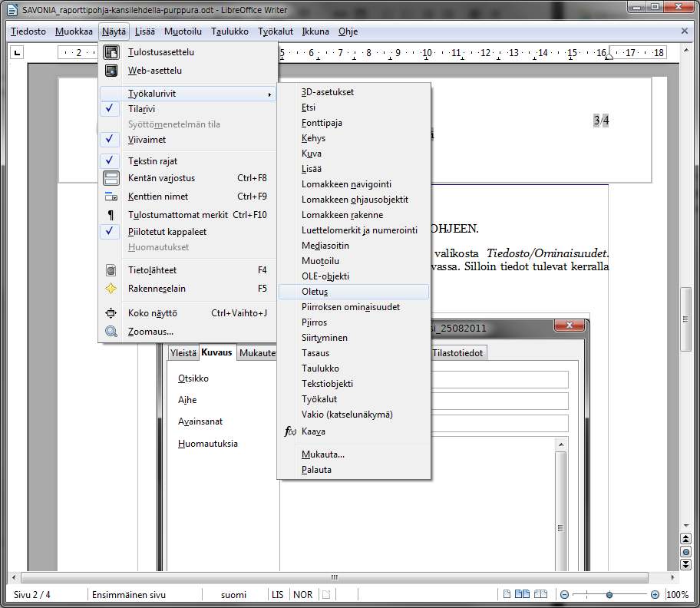This screenshot has width=700, height=608.
Task: Open the Muotoilu menu in menu bar
Action: 183,31
